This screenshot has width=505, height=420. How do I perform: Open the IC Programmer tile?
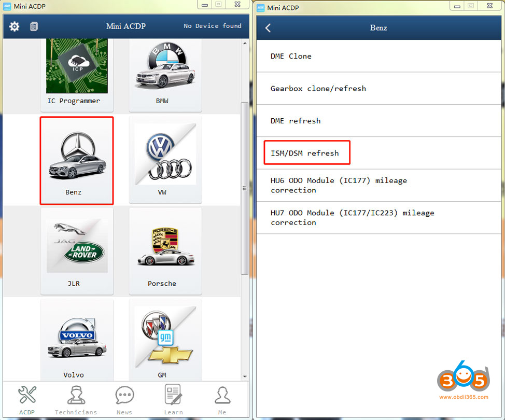point(77,73)
